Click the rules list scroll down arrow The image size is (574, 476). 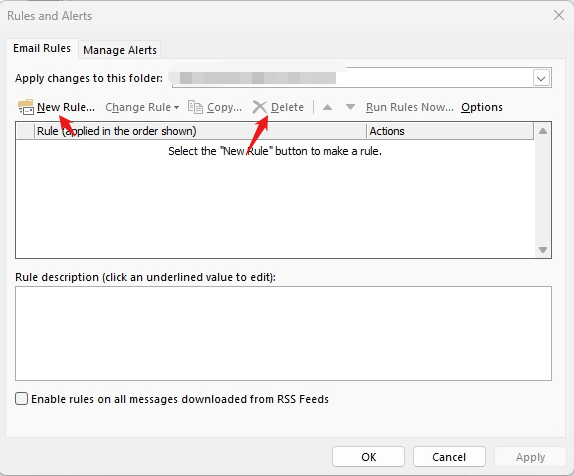543,250
